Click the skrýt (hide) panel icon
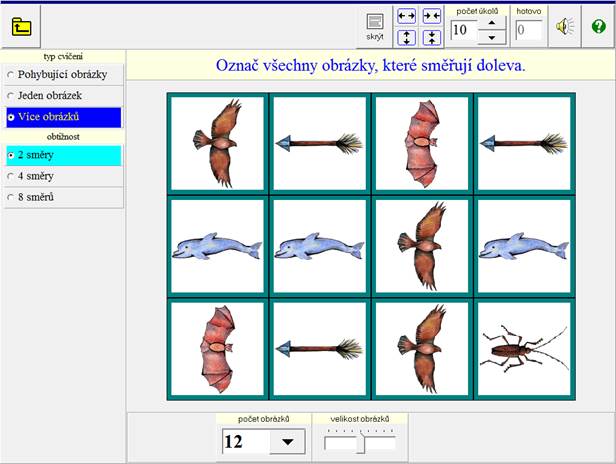The width and height of the screenshot is (616, 464). click(375, 24)
